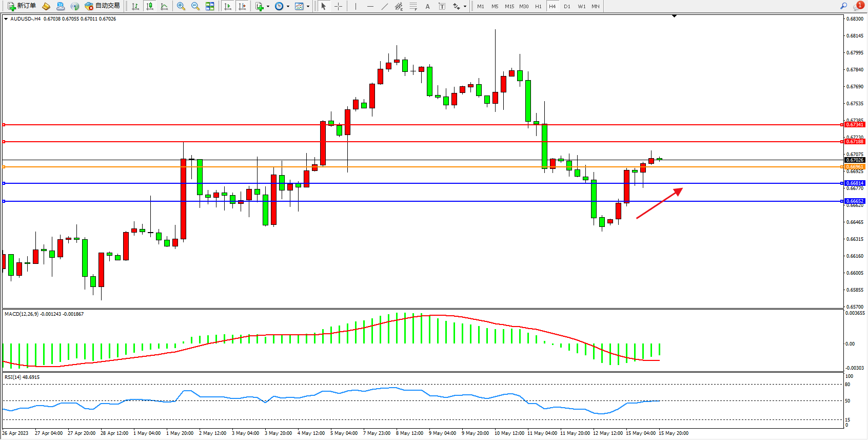Switch to the M15 timeframe
The height and width of the screenshot is (440, 868).
[509, 6]
